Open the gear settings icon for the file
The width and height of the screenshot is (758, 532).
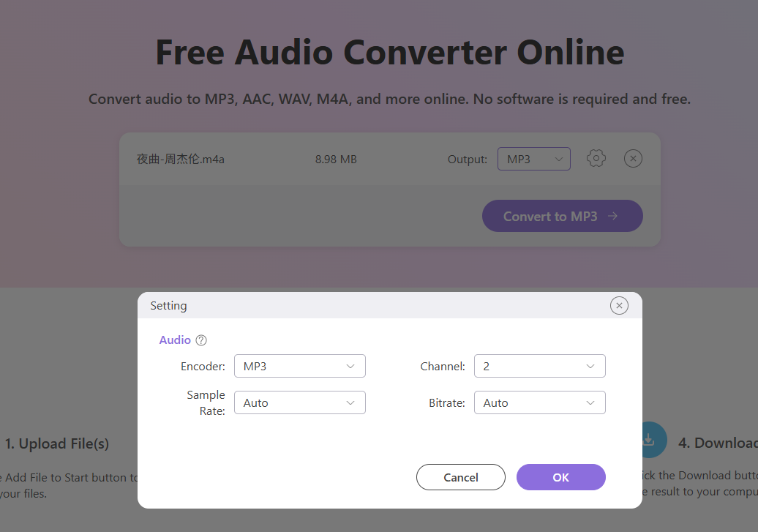596,159
